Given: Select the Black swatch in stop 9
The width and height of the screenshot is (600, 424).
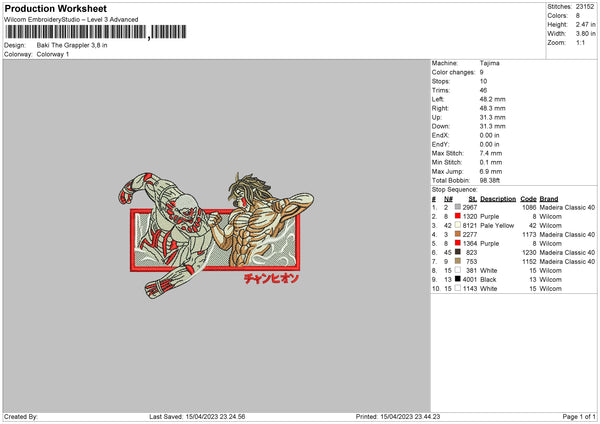Looking at the screenshot, I should pyautogui.click(x=458, y=279).
